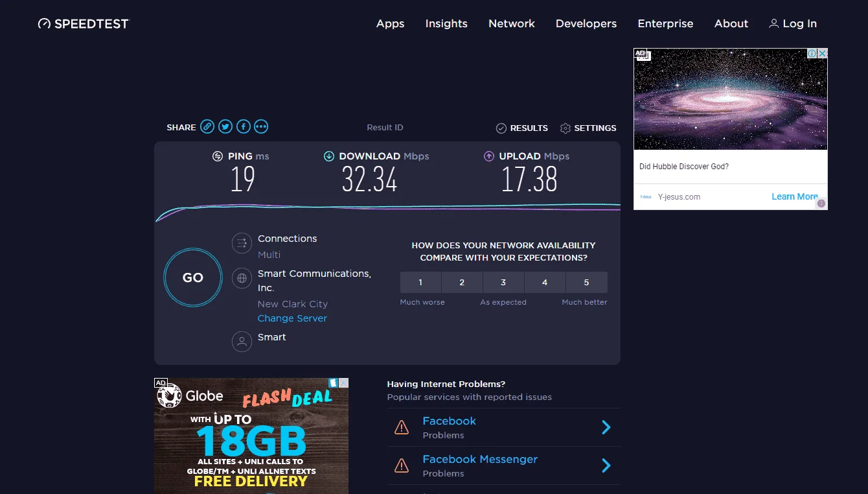
Task: Open the Enterprise menu
Action: click(666, 23)
